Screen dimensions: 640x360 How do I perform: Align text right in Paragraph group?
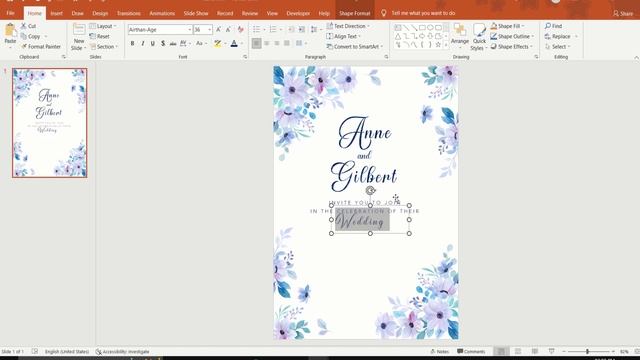click(x=277, y=43)
